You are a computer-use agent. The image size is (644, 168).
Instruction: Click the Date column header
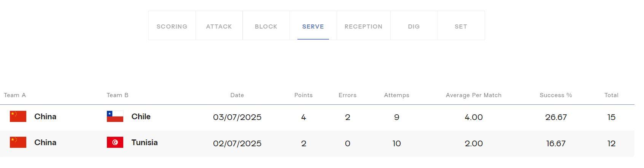tap(237, 95)
